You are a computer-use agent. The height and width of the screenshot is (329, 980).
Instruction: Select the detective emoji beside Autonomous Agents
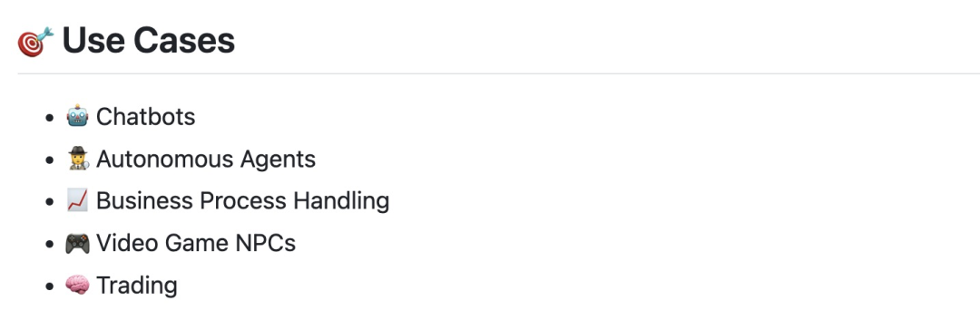tap(77, 160)
